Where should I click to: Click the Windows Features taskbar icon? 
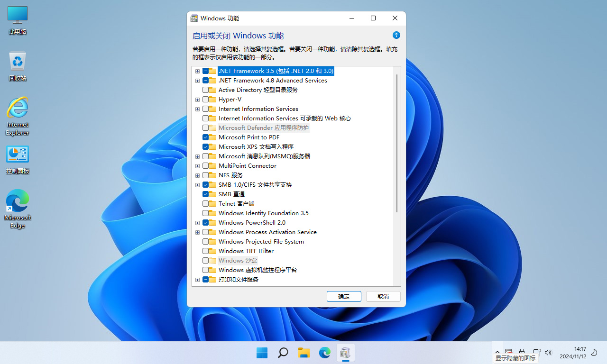tap(345, 353)
